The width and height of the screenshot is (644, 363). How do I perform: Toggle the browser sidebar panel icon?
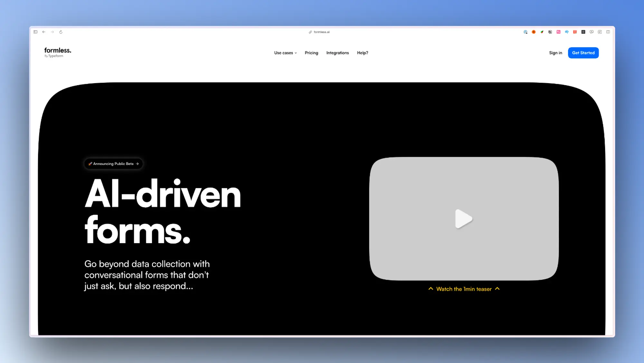click(x=35, y=32)
